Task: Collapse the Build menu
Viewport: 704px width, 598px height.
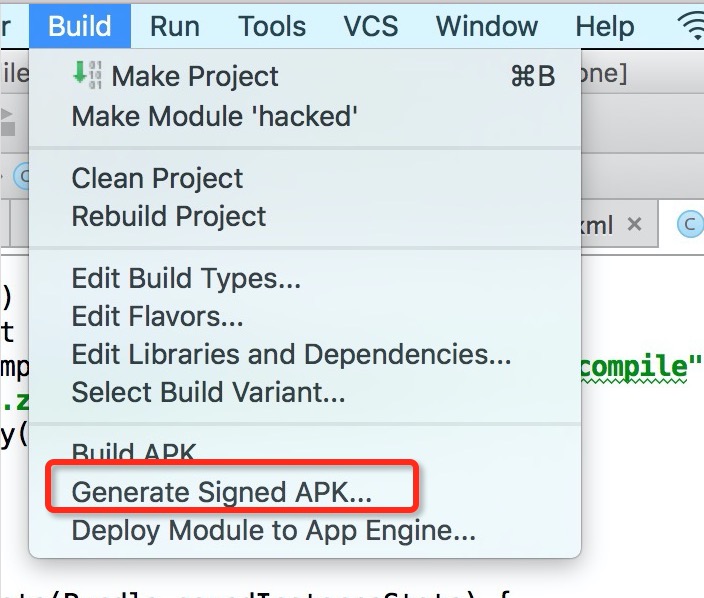Action: pyautogui.click(x=80, y=26)
